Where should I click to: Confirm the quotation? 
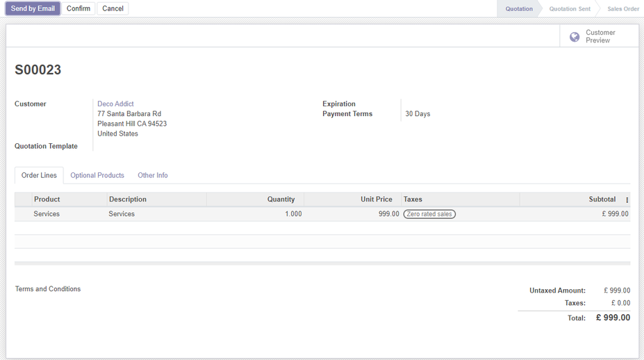pos(79,8)
